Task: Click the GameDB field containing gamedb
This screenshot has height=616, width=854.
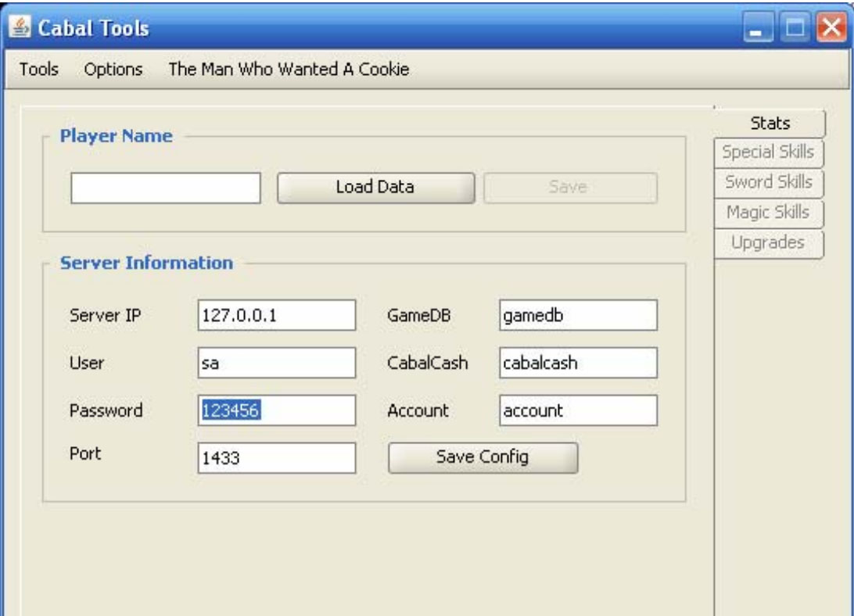Action: pos(578,315)
